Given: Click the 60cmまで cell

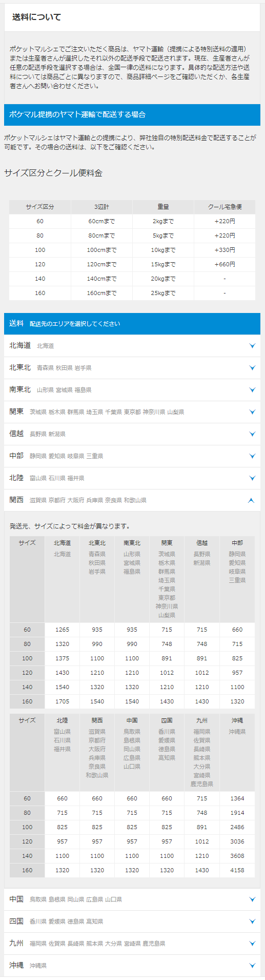Looking at the screenshot, I should (x=101, y=221).
